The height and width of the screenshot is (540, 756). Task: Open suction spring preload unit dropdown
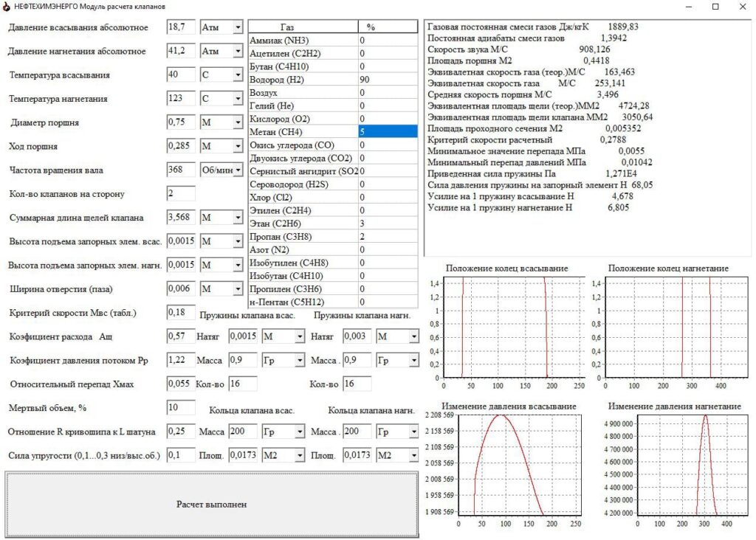tap(300, 336)
